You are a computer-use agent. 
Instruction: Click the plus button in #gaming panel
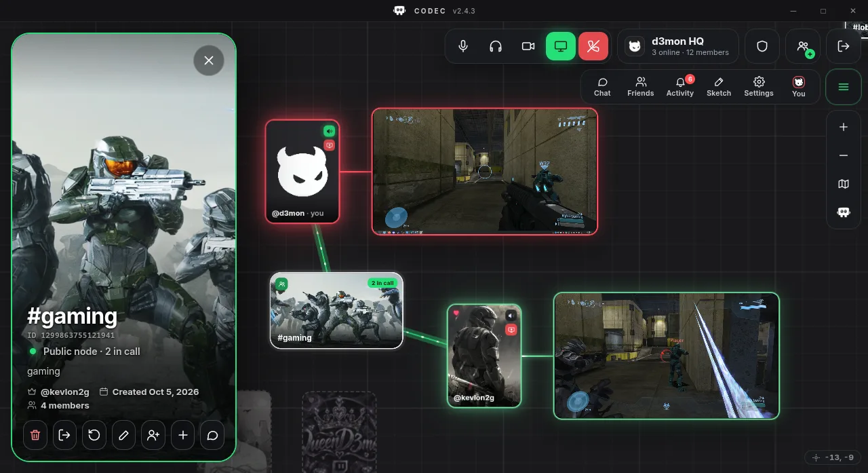pyautogui.click(x=182, y=435)
